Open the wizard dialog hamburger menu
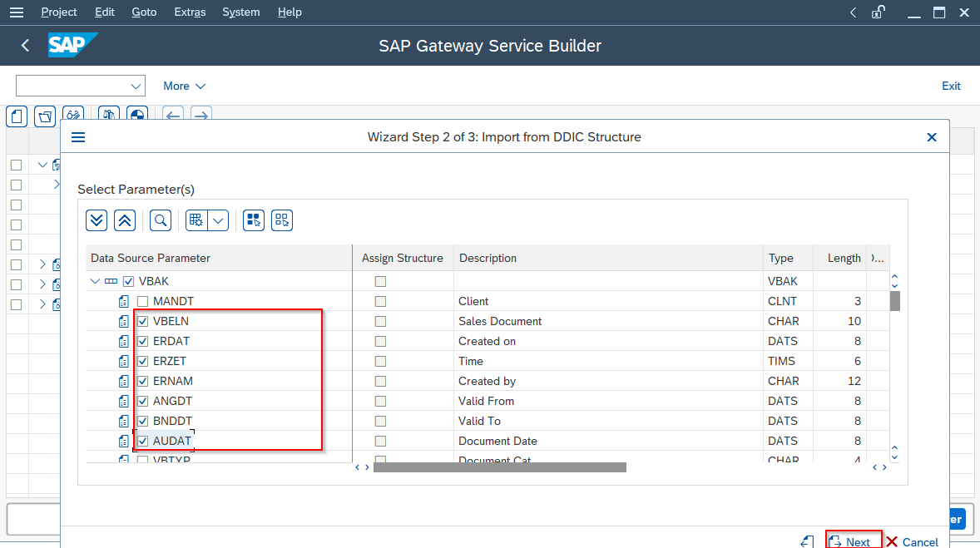Viewport: 980px width, 548px height. pos(78,137)
